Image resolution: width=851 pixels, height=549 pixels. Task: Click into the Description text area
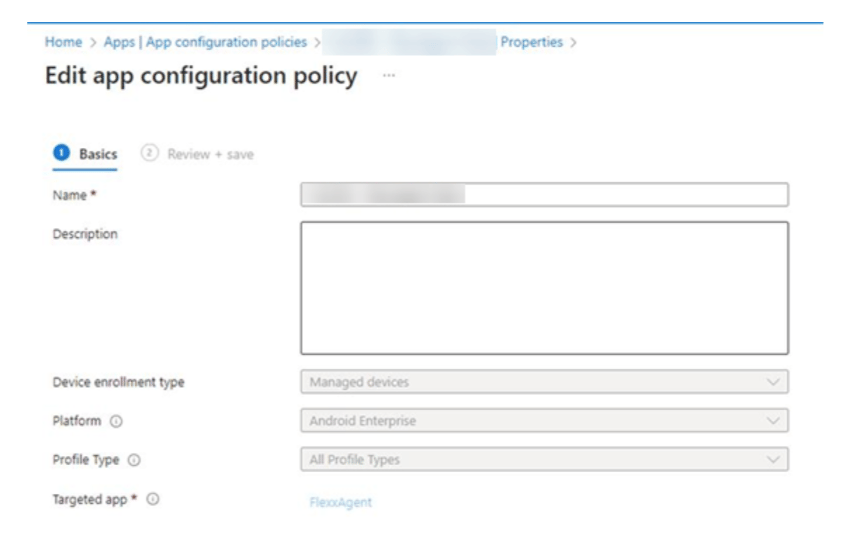pos(544,288)
